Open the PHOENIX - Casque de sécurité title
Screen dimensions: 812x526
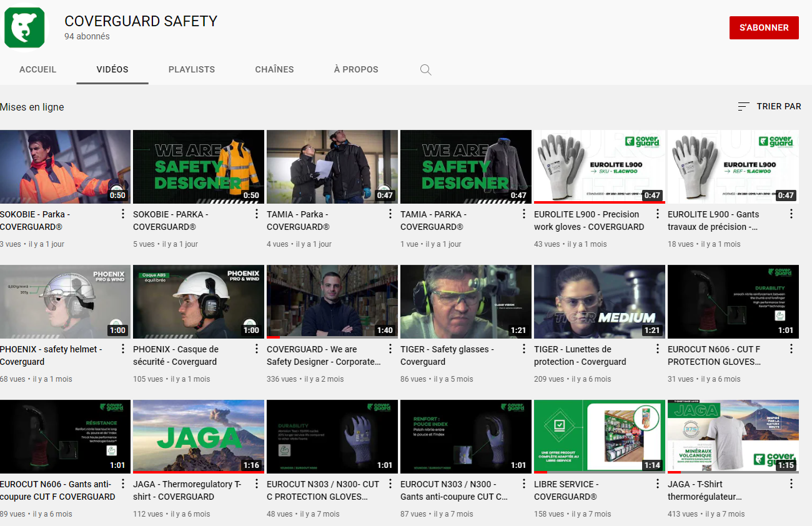pos(176,355)
